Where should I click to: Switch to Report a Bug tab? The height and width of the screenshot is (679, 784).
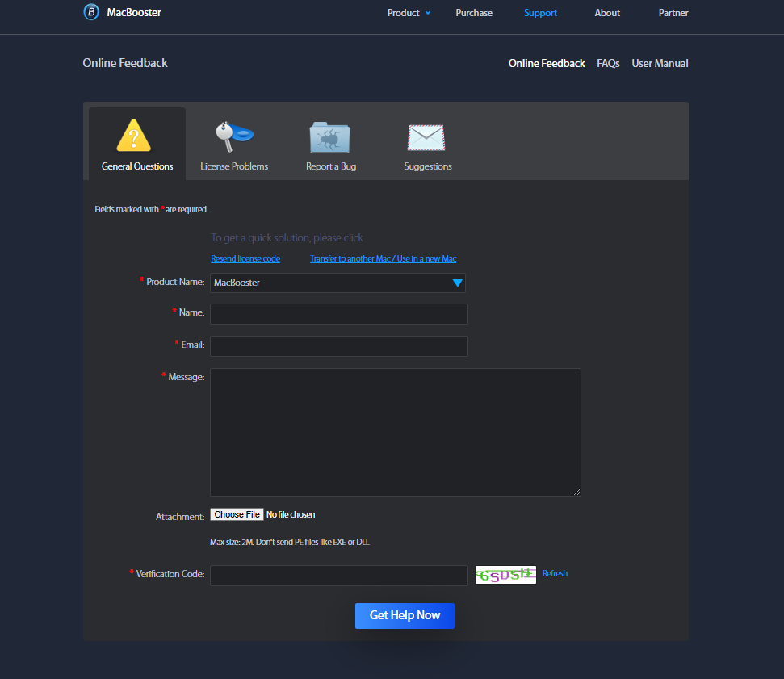331,144
